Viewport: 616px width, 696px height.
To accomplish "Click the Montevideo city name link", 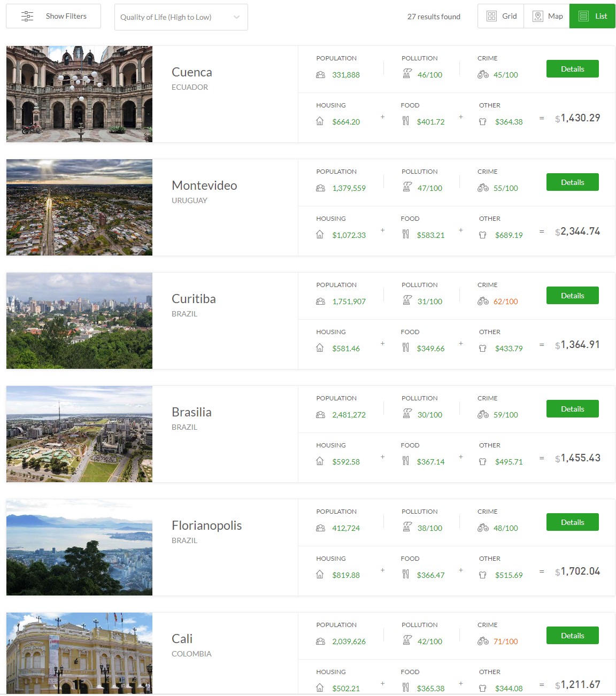I will 204,185.
